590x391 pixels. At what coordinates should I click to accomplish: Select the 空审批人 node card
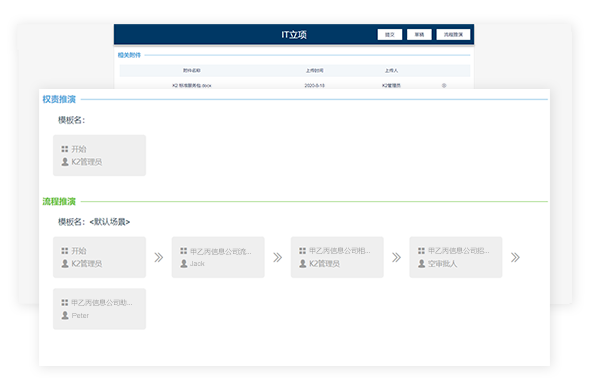click(456, 257)
